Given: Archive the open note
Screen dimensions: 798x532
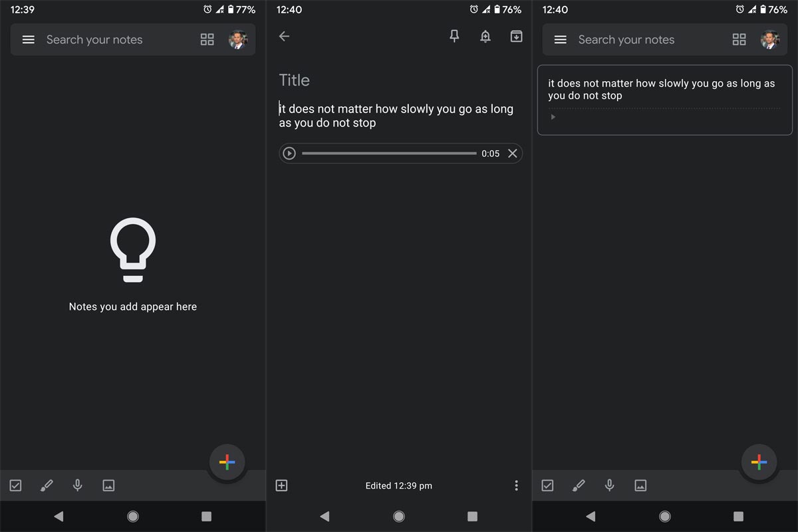Looking at the screenshot, I should coord(516,37).
